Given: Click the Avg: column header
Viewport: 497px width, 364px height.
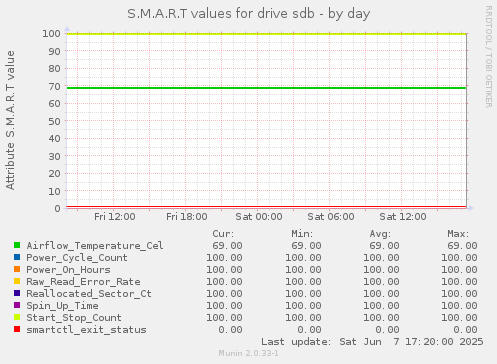Looking at the screenshot, I should pos(380,234).
